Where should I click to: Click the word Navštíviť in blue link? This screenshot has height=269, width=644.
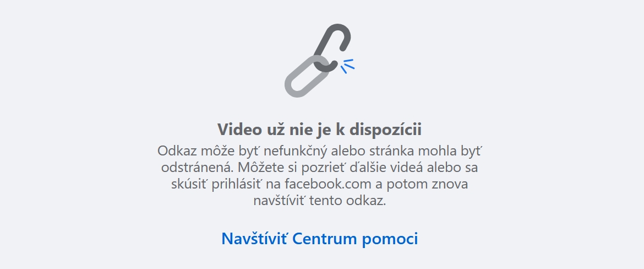254,239
